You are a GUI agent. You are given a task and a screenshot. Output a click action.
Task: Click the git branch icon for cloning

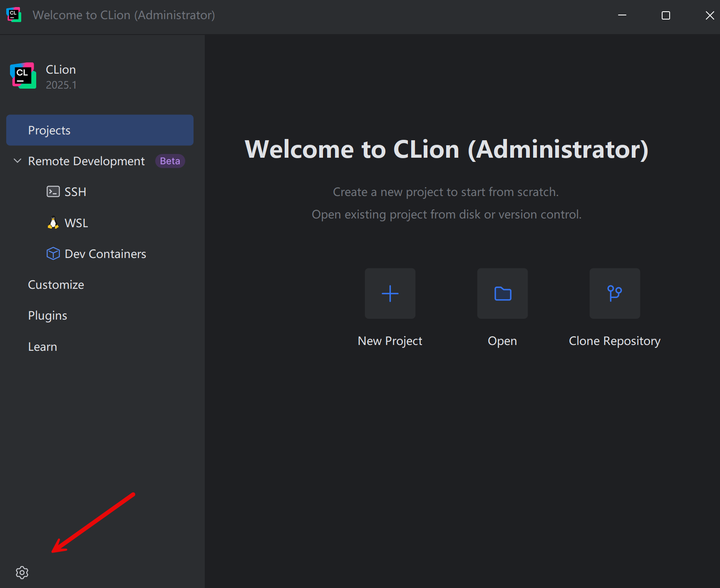pos(614,293)
